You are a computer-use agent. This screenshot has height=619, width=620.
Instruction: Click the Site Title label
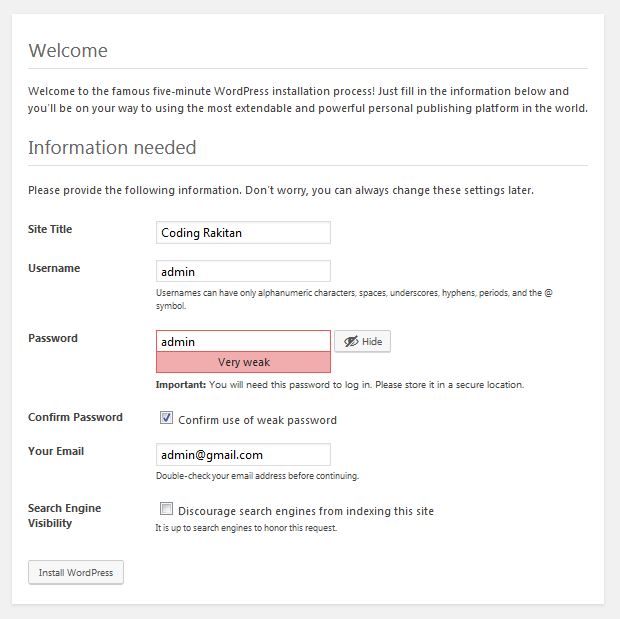pyautogui.click(x=50, y=229)
